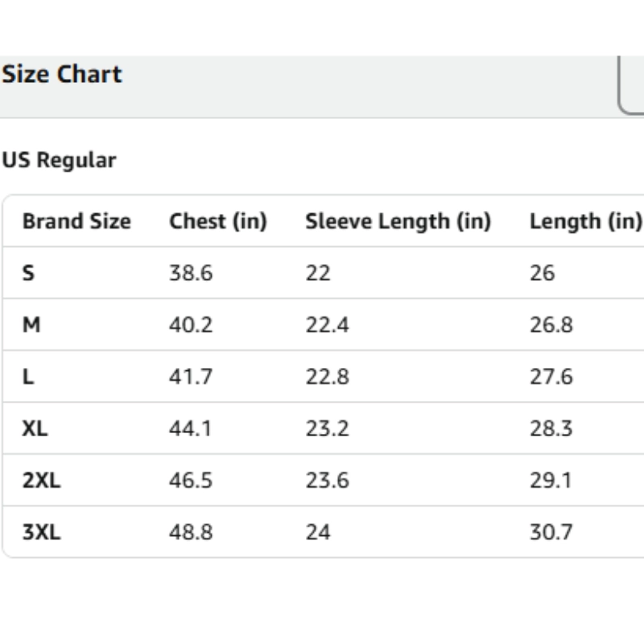This screenshot has height=644, width=644.
Task: Click the 38.6 chest value
Action: tap(191, 273)
